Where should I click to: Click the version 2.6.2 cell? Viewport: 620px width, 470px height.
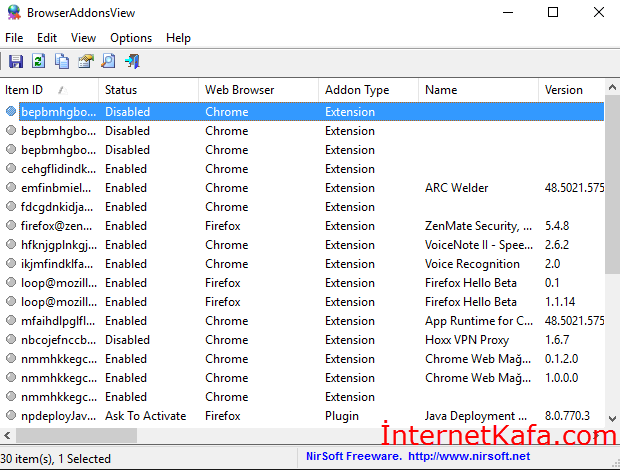tap(557, 245)
